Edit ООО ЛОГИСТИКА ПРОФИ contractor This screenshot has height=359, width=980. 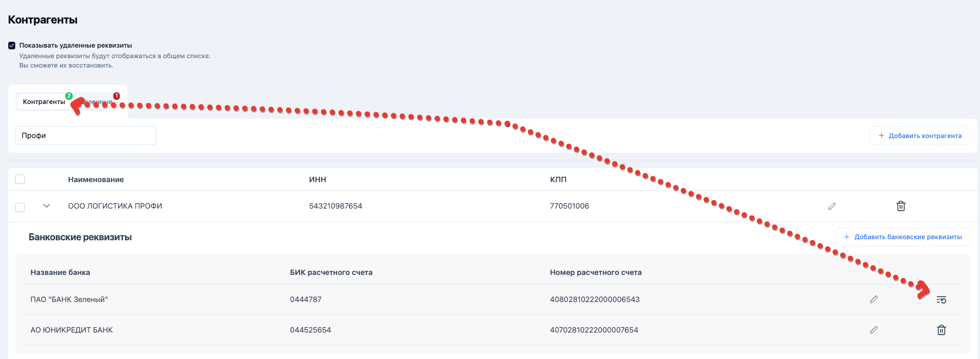click(x=832, y=206)
